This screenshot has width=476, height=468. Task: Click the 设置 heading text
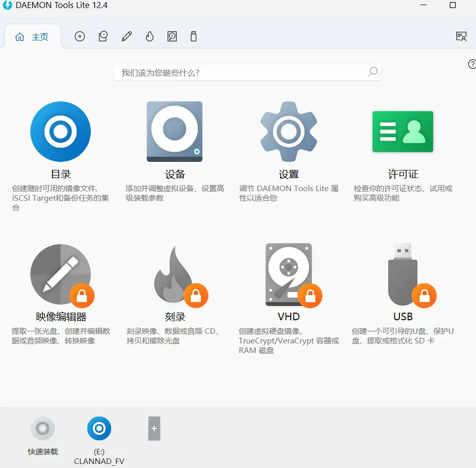[289, 174]
